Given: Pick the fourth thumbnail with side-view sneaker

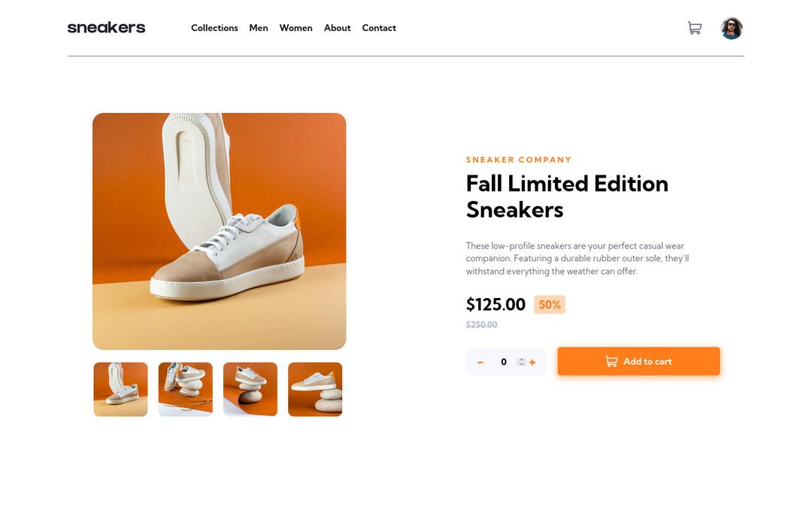Looking at the screenshot, I should pyautogui.click(x=315, y=389).
